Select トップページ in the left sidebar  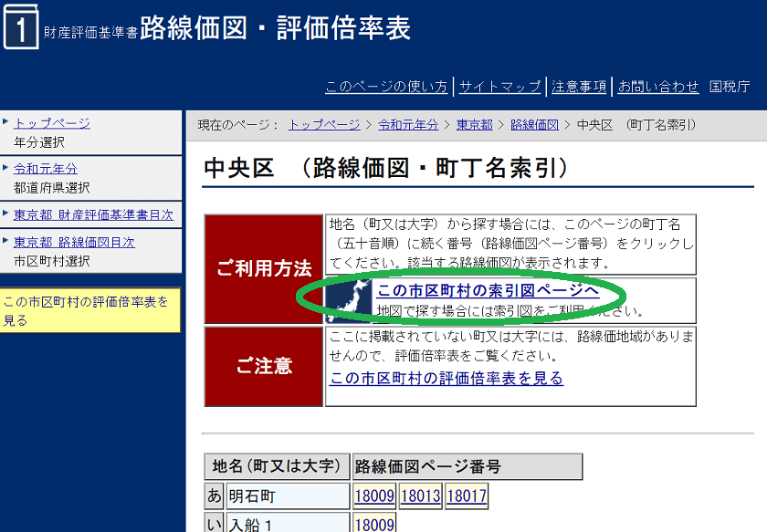[52, 123]
